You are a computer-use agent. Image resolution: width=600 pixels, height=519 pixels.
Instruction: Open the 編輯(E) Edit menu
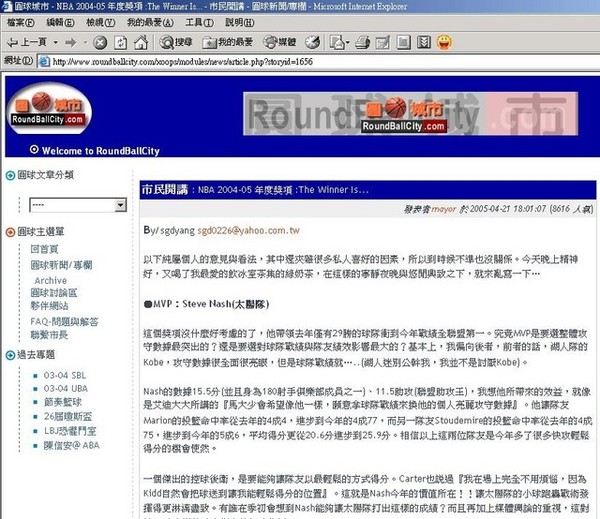point(60,23)
